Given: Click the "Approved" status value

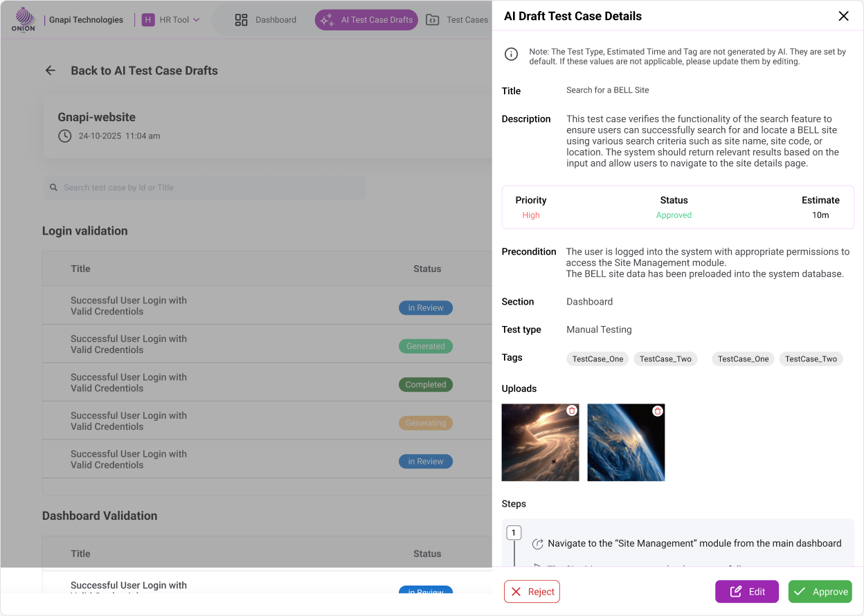Looking at the screenshot, I should click(x=674, y=215).
